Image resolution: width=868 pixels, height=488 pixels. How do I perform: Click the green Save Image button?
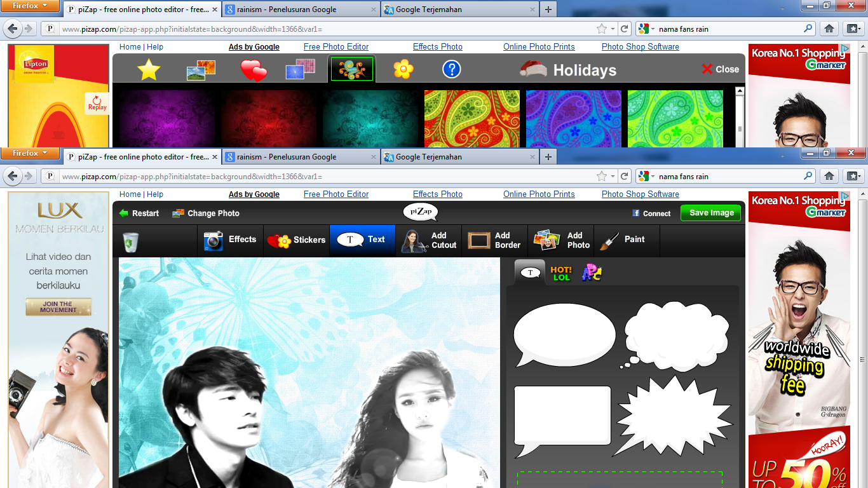712,213
